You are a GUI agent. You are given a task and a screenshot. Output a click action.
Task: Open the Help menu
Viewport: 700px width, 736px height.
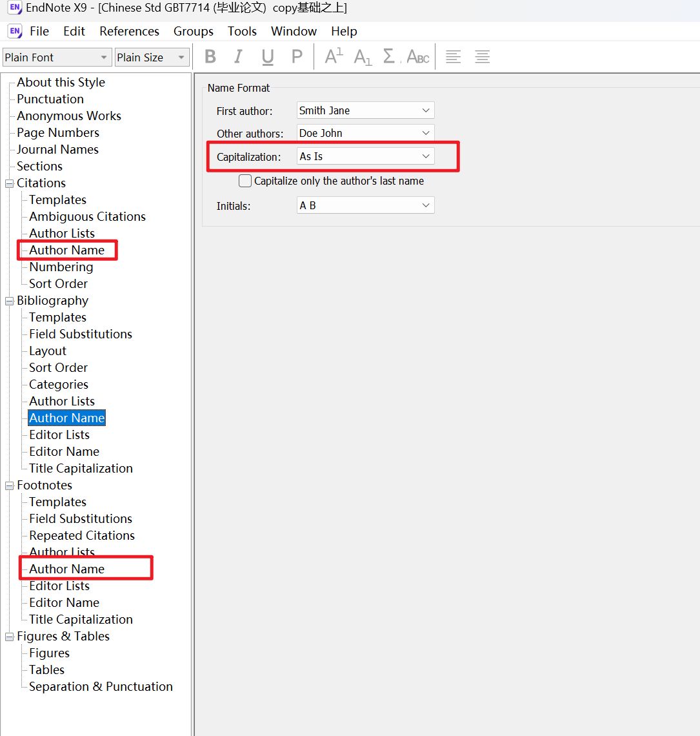(x=344, y=31)
